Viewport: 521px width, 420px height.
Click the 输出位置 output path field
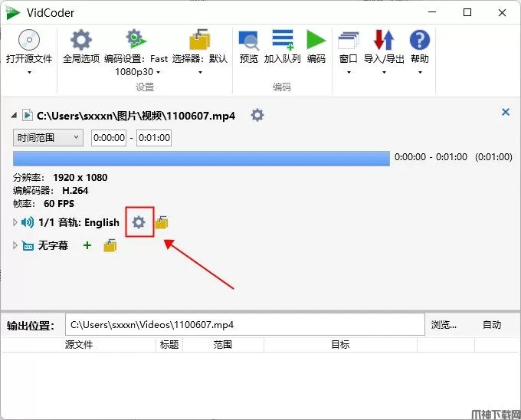[x=245, y=324]
